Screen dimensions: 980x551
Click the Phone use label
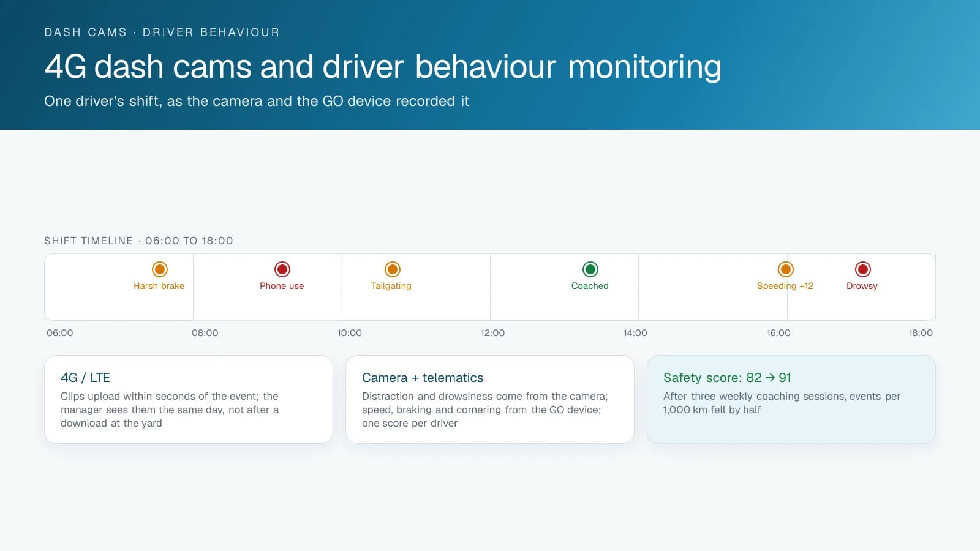tap(282, 286)
